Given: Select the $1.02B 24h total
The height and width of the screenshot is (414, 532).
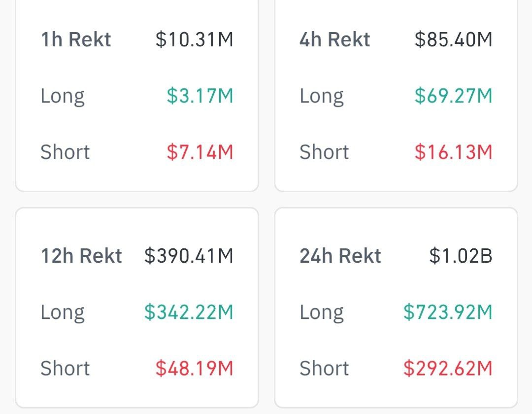Looking at the screenshot, I should tap(461, 256).
